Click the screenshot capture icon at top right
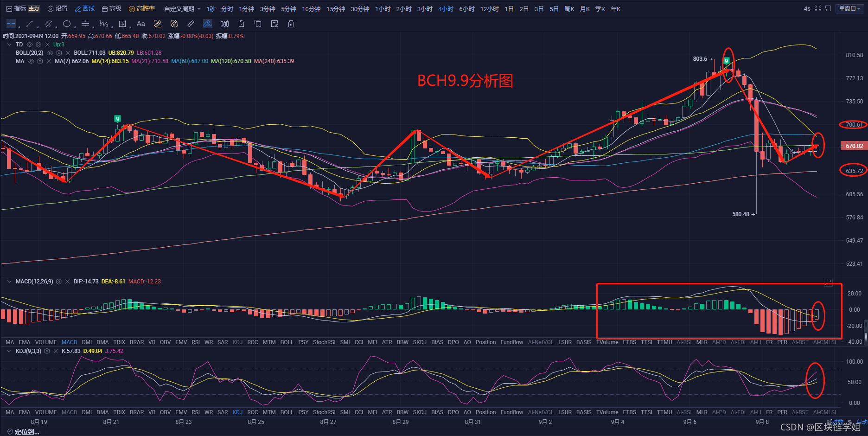 click(x=828, y=9)
